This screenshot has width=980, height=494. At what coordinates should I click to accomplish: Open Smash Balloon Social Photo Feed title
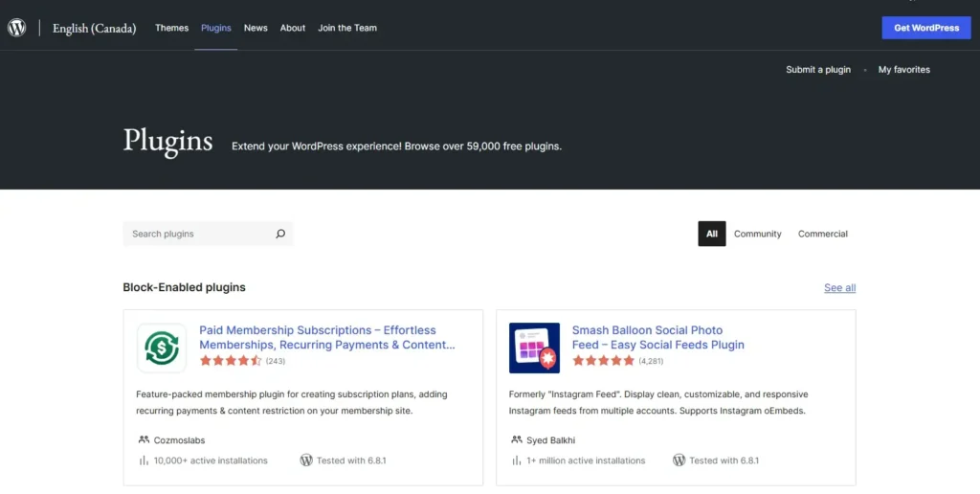[x=658, y=337]
